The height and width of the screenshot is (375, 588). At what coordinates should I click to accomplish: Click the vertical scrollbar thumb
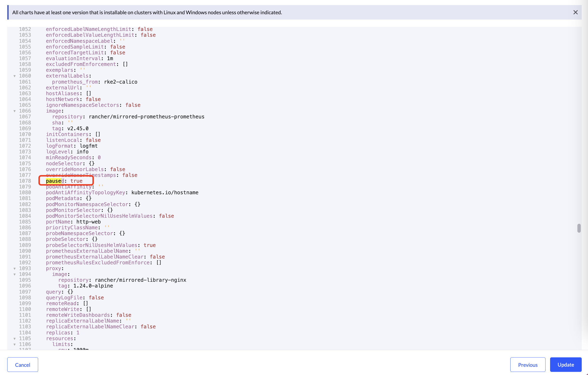click(579, 228)
